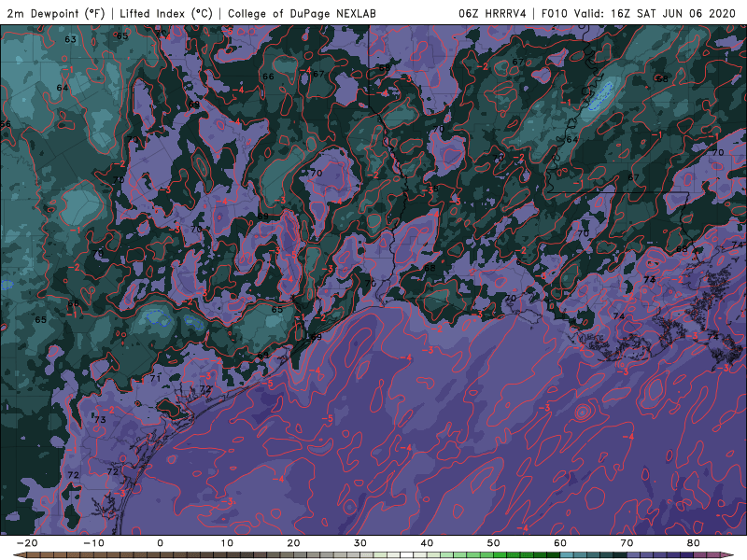Click the 10 label under the color bar
The image size is (747, 560).
coord(227,543)
